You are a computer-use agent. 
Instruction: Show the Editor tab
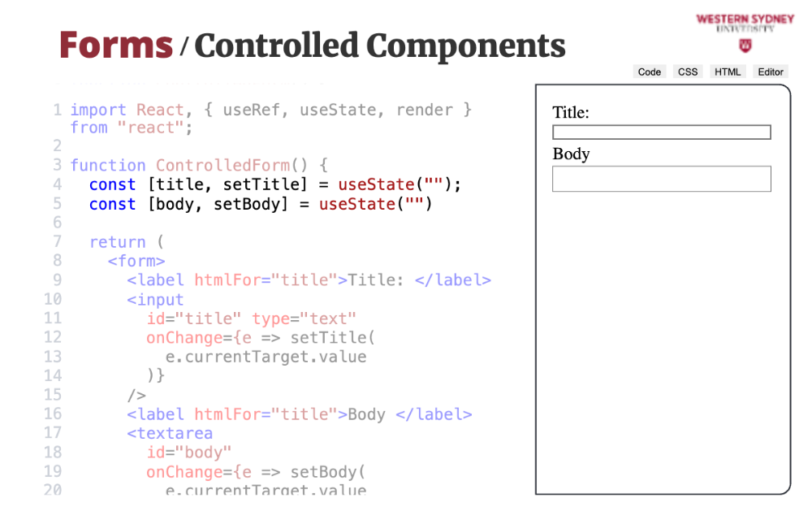click(x=770, y=71)
